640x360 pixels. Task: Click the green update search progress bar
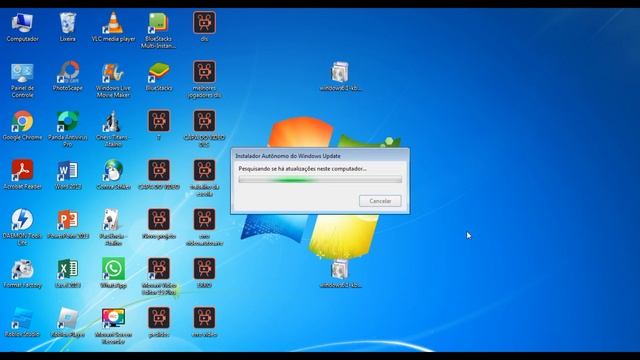320,179
